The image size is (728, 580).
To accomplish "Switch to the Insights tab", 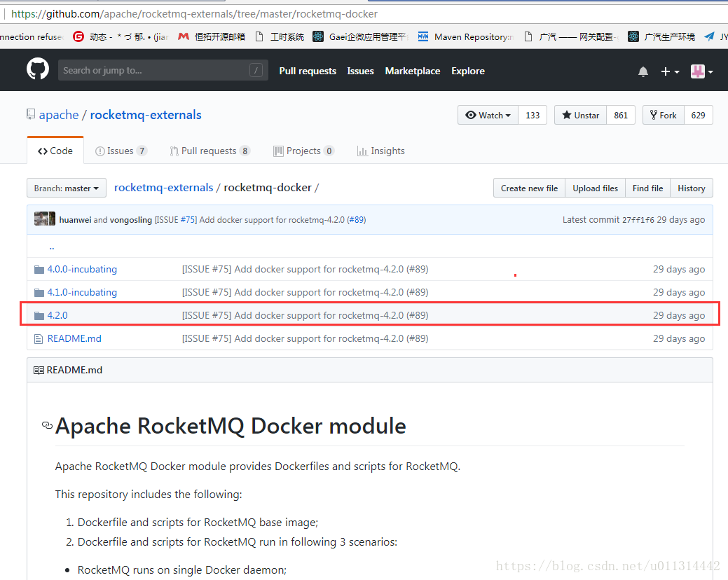I will point(380,151).
